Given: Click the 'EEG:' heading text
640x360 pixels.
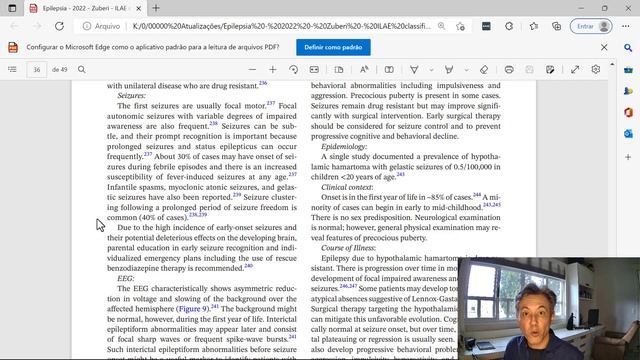Looking at the screenshot, I should 125,279.
